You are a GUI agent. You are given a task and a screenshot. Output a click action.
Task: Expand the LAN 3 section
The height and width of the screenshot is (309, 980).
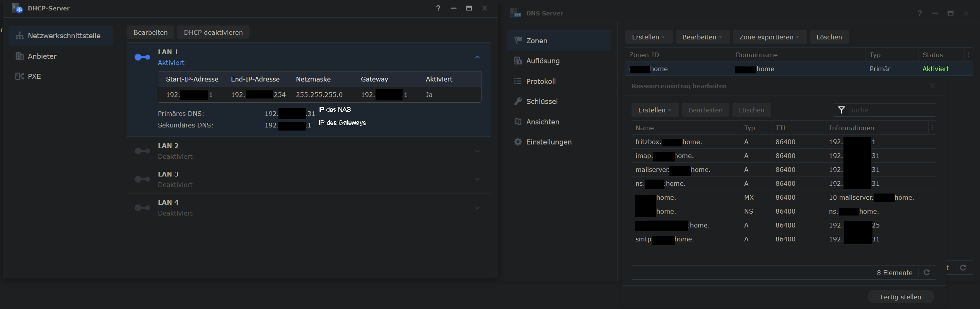[x=477, y=179]
